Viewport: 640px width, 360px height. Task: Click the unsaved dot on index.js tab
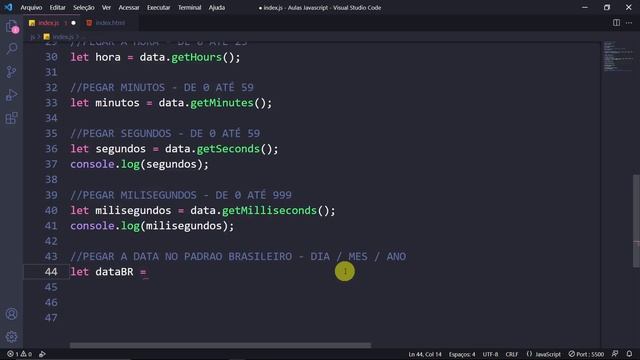click(73, 23)
